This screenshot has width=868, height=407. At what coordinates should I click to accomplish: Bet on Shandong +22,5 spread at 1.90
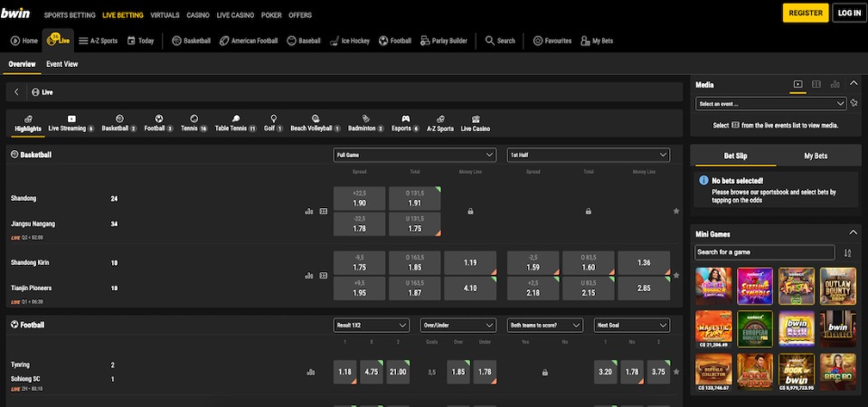[x=359, y=199]
